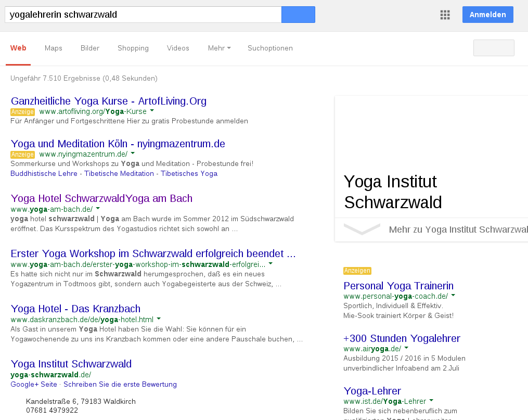Click the phone number 07681 4979922
Image resolution: width=528 pixels, height=420 pixels.
click(52, 410)
